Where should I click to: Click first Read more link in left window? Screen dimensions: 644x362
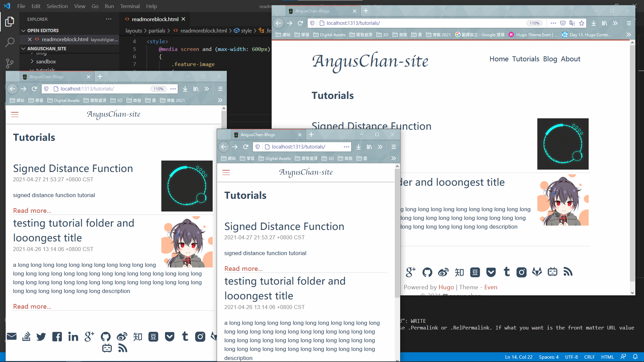point(32,210)
